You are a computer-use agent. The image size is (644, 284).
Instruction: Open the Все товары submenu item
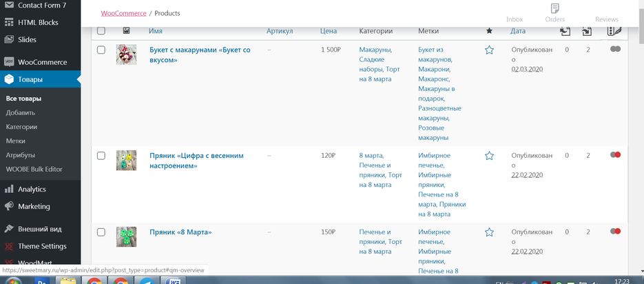[23, 99]
